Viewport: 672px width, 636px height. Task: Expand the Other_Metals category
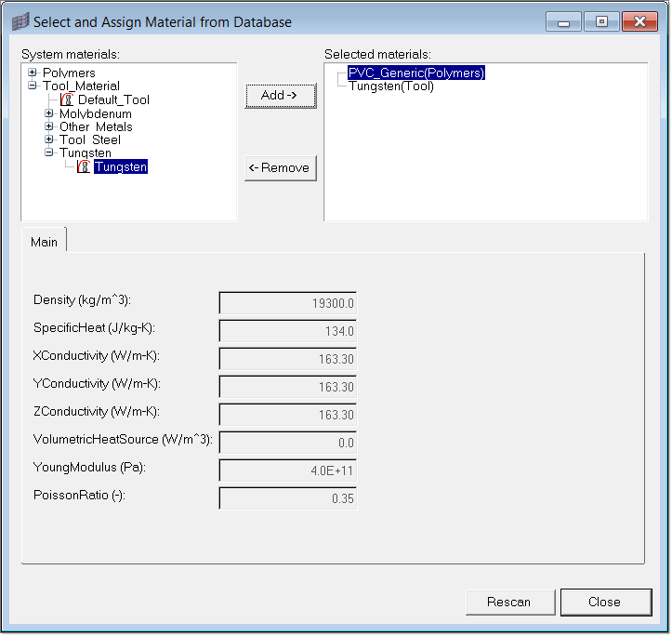click(50, 126)
